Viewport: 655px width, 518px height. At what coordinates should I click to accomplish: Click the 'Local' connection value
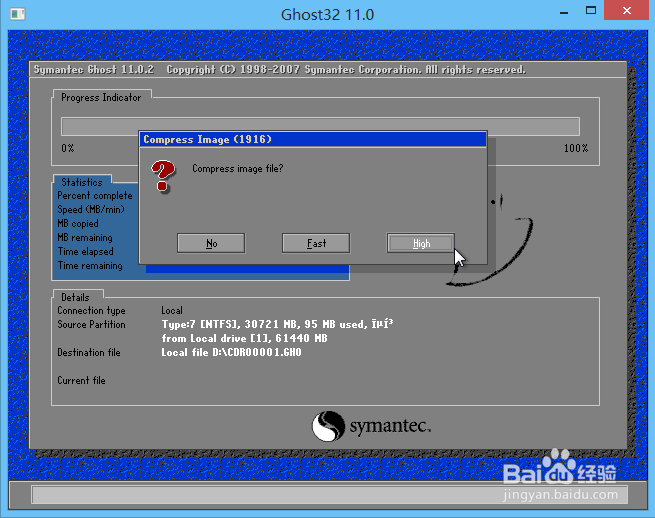tap(172, 310)
